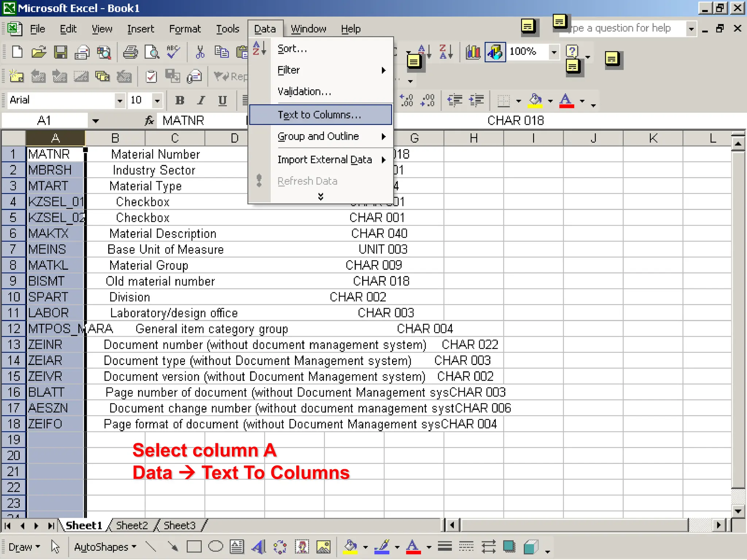Viewport: 747px width, 560px height.
Task: Open the Tools menu
Action: [228, 29]
